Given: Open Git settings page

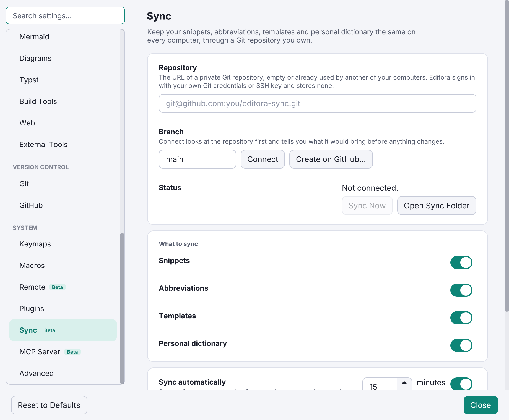Looking at the screenshot, I should [x=63, y=184].
